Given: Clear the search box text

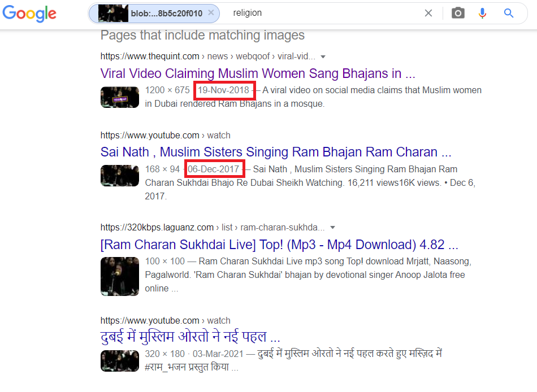Looking at the screenshot, I should coord(428,14).
